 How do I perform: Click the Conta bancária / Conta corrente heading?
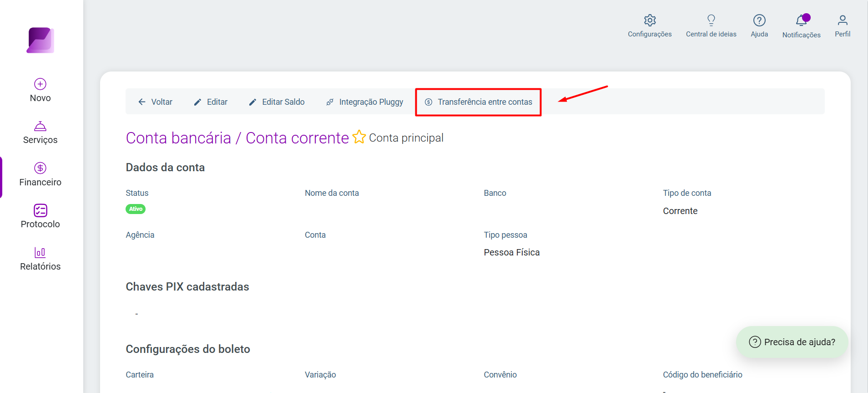point(237,138)
